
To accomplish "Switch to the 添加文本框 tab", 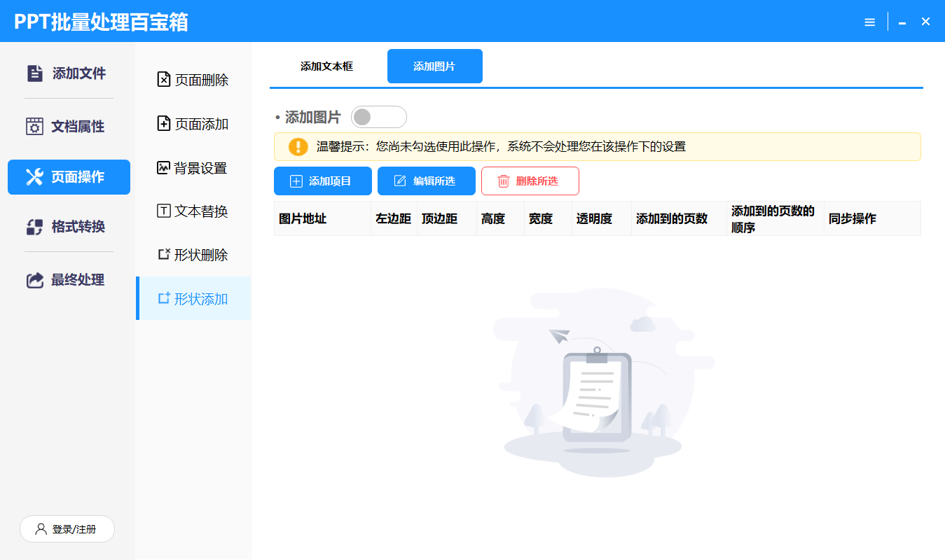I will pos(326,66).
